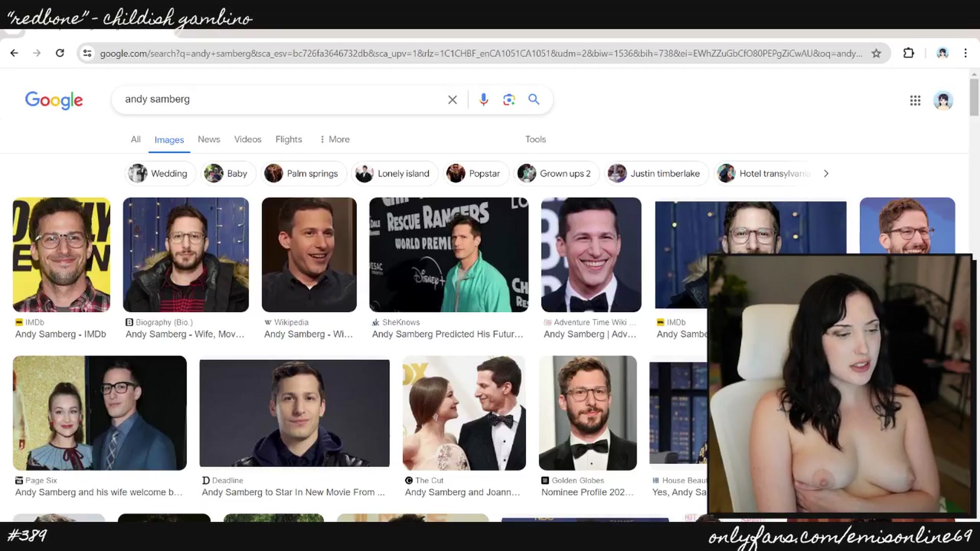Search by image with Google Lens
This screenshot has width=980, height=551.
[x=509, y=99]
